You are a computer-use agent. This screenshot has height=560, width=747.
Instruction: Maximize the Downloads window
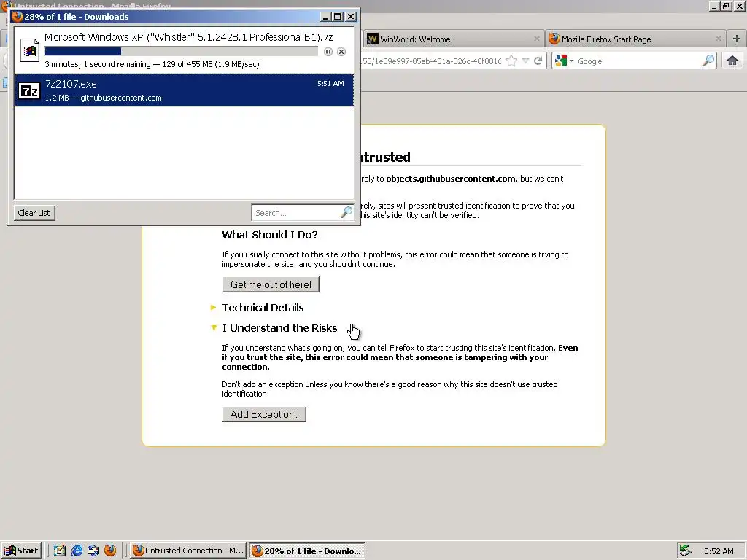pos(337,17)
